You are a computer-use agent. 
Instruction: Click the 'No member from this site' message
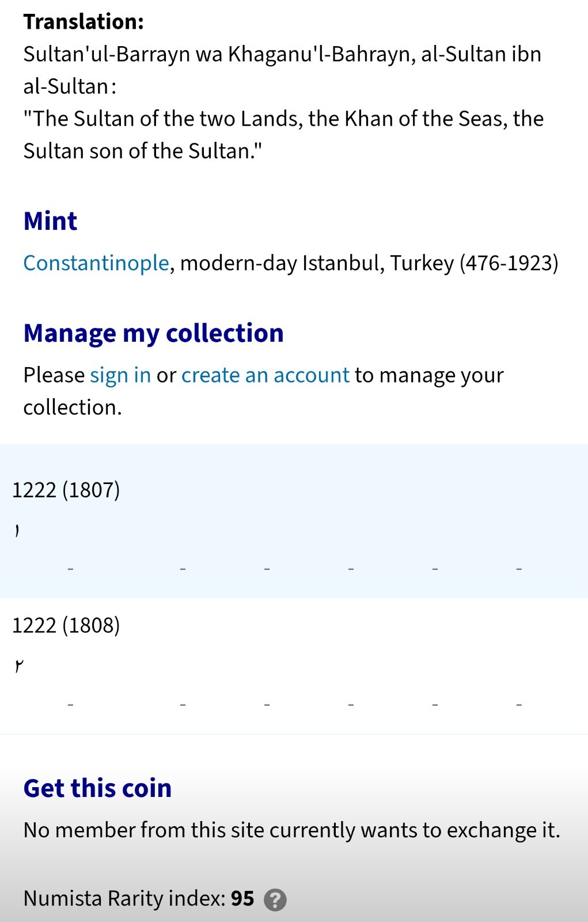[x=292, y=830]
